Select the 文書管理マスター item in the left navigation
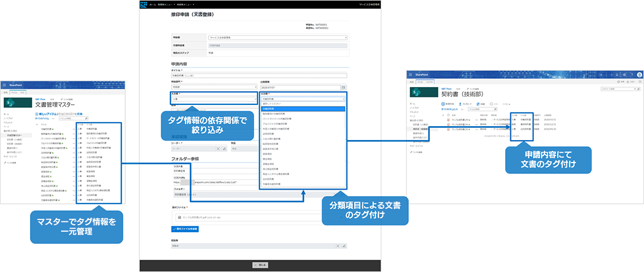The height and width of the screenshot is (272, 644). point(14,135)
